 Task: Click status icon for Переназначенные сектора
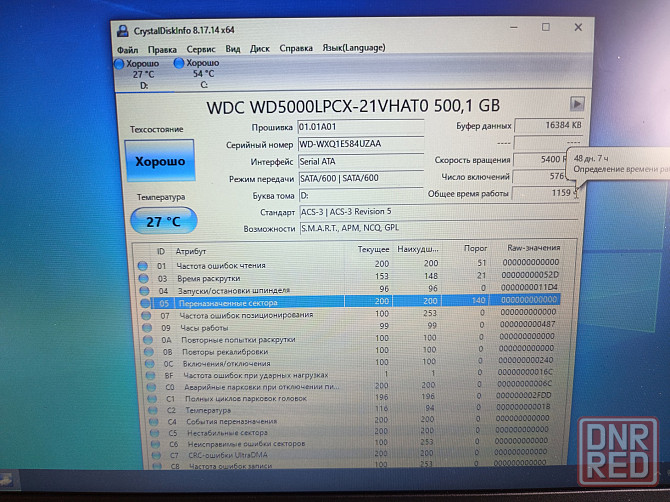click(145, 303)
